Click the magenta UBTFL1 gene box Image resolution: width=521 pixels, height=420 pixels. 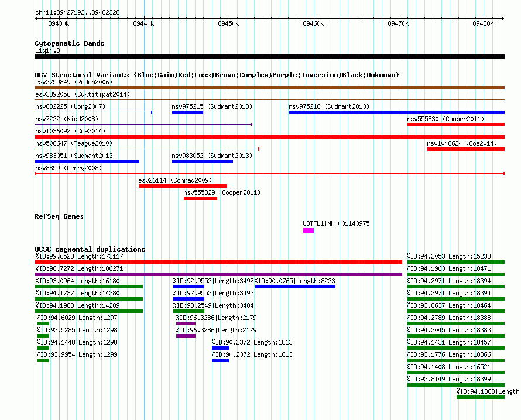(309, 230)
